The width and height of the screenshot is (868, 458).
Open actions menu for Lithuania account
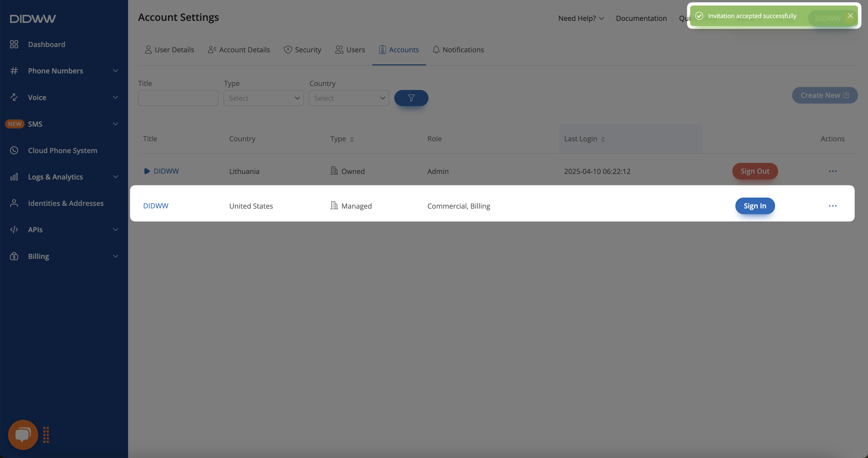pyautogui.click(x=833, y=171)
